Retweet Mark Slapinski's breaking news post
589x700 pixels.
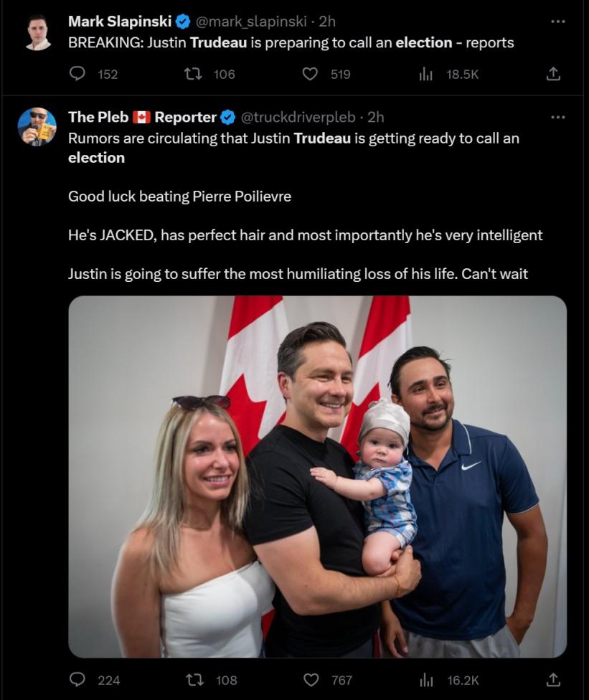coord(193,74)
